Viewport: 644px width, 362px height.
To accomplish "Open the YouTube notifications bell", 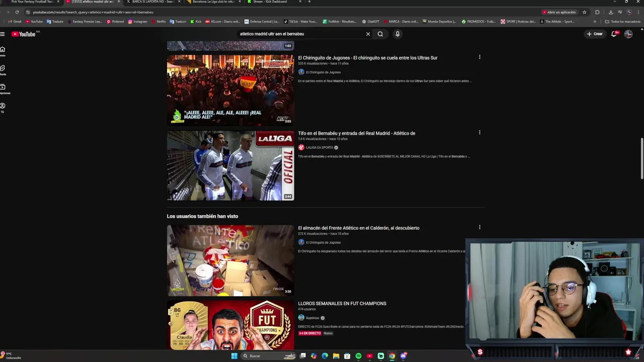I will pos(614,34).
